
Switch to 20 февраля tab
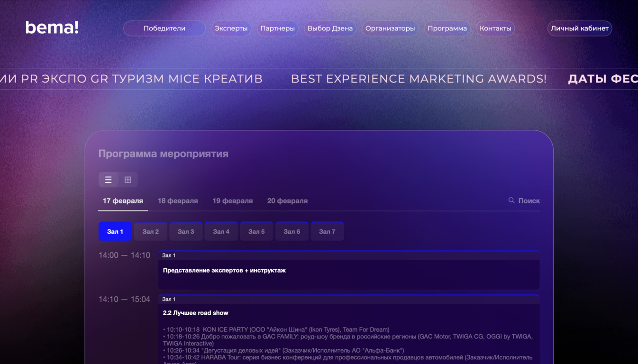287,201
